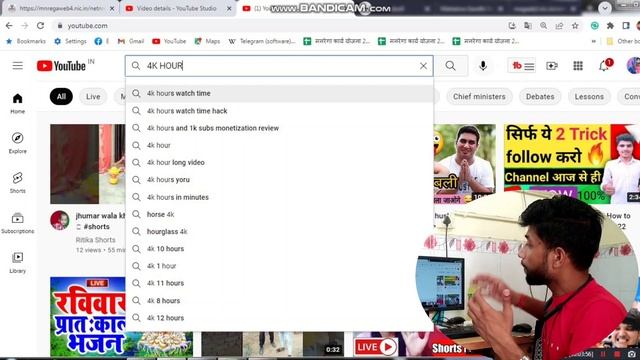This screenshot has width=640, height=360.
Task: Bookmark this page with star icon
Action: click(575, 26)
